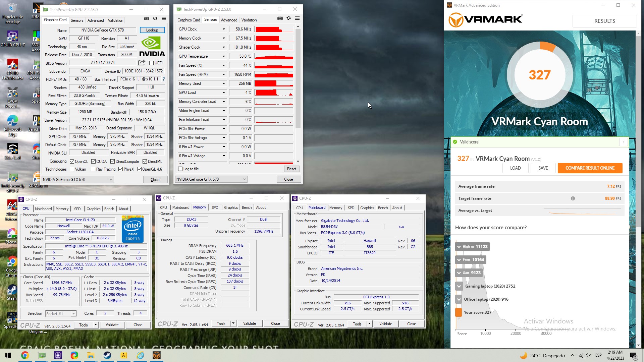Click the NVIDIA logo in GPU-Z
The width and height of the screenshot is (644, 362).
[152, 46]
